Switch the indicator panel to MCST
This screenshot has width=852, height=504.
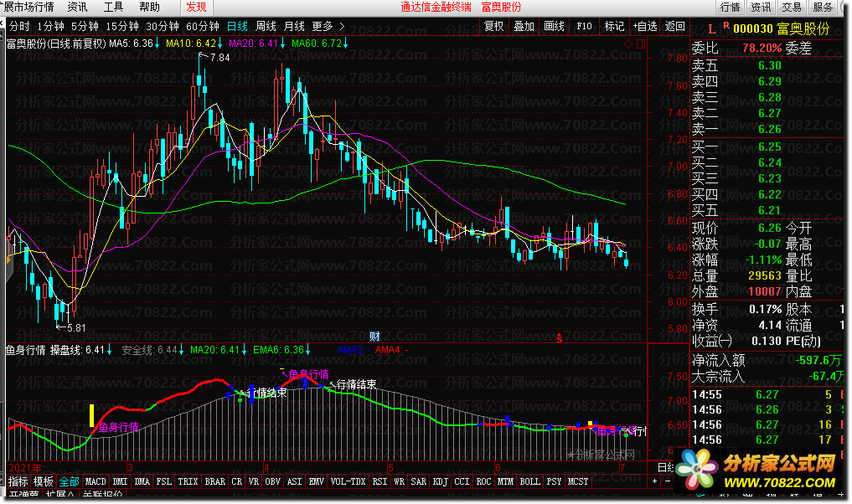(577, 481)
